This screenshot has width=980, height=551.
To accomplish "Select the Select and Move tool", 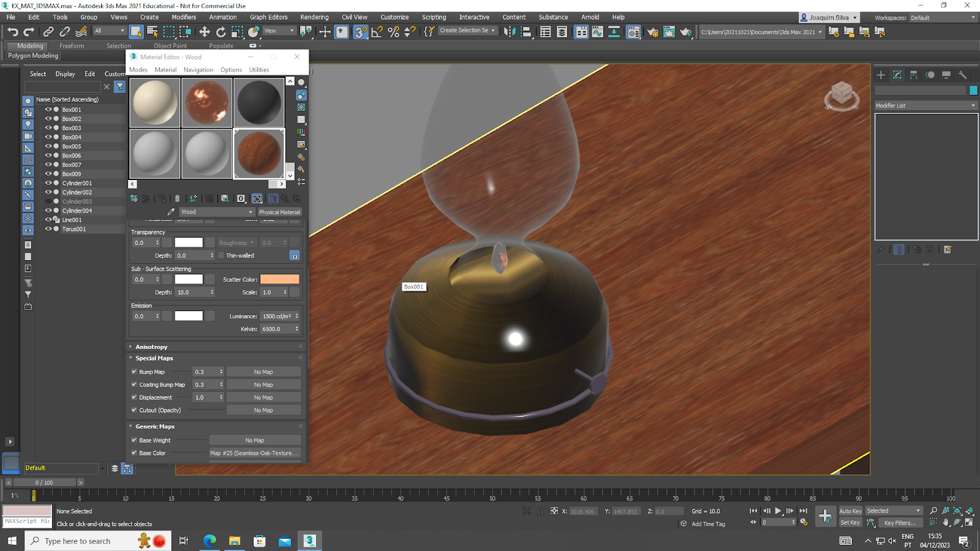I will click(205, 32).
